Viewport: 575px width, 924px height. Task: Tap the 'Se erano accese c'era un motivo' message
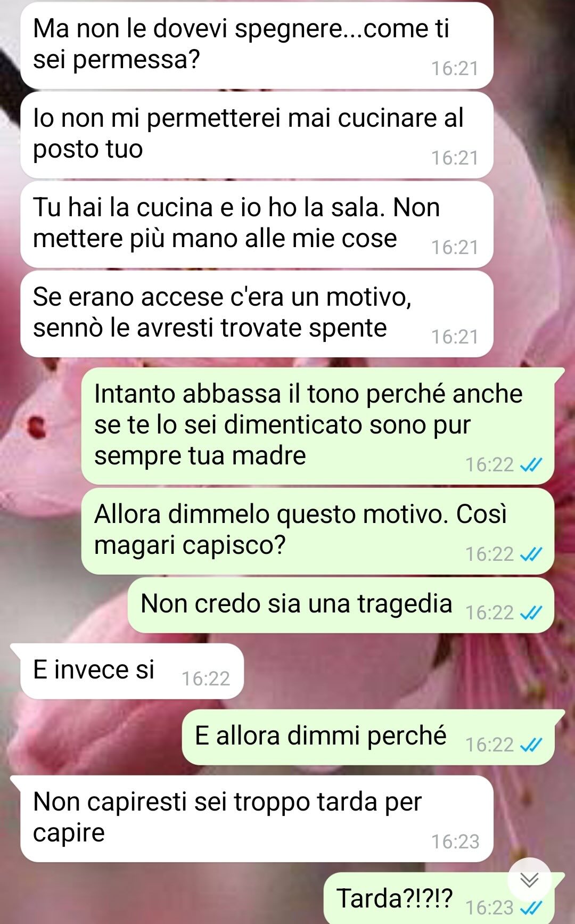257,314
